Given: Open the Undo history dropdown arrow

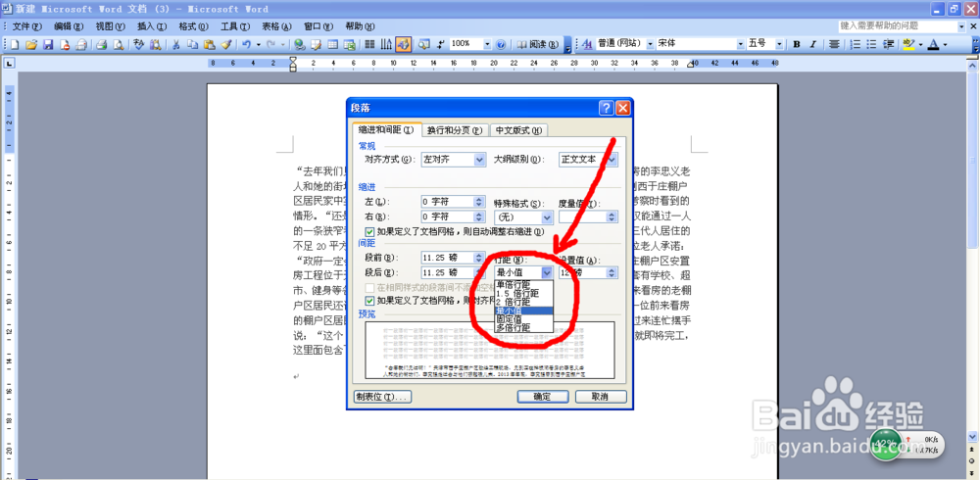Looking at the screenshot, I should point(258,44).
